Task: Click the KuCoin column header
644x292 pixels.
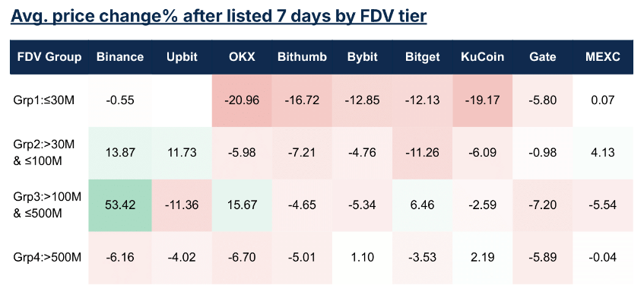Action: [483, 57]
